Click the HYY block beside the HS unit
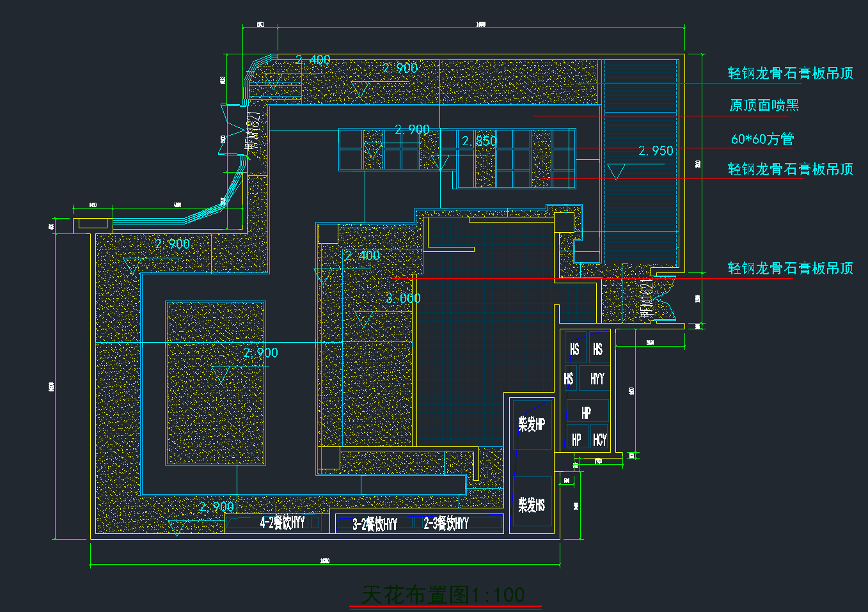868x612 pixels. coord(597,379)
